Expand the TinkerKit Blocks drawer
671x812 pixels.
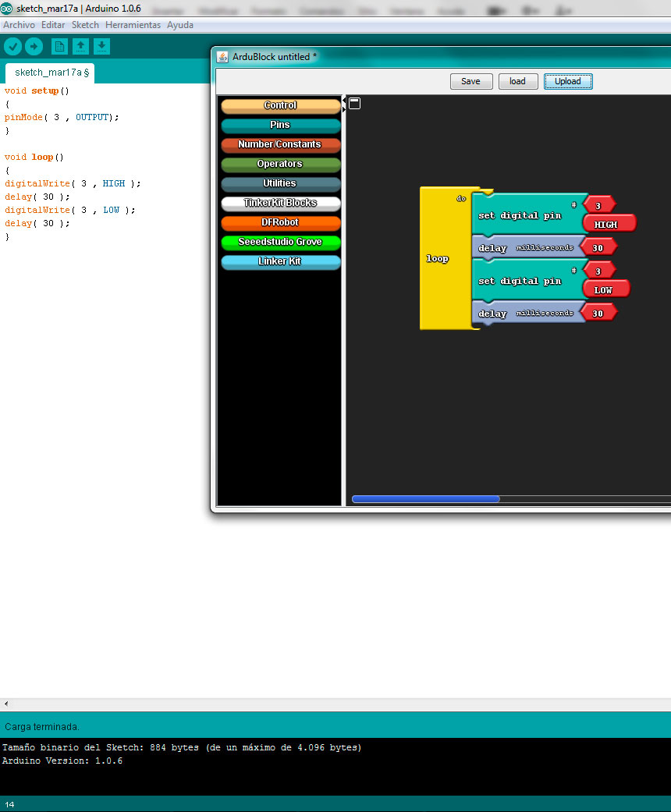pyautogui.click(x=280, y=203)
